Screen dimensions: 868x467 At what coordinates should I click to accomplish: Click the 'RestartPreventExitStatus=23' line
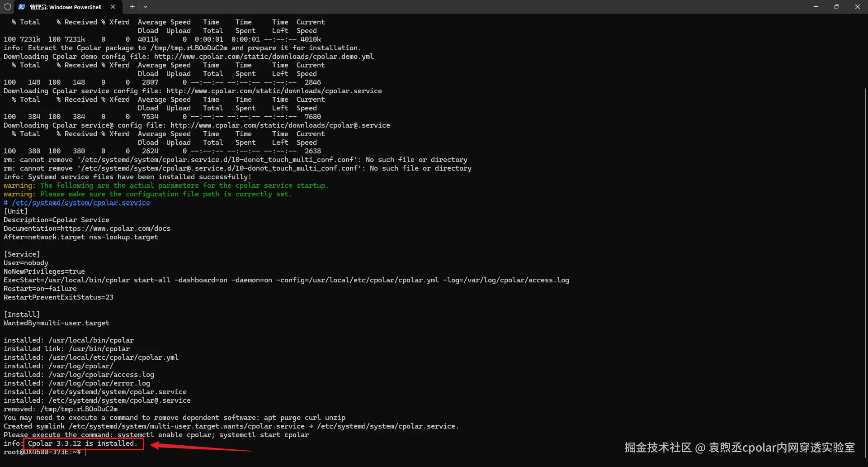59,297
